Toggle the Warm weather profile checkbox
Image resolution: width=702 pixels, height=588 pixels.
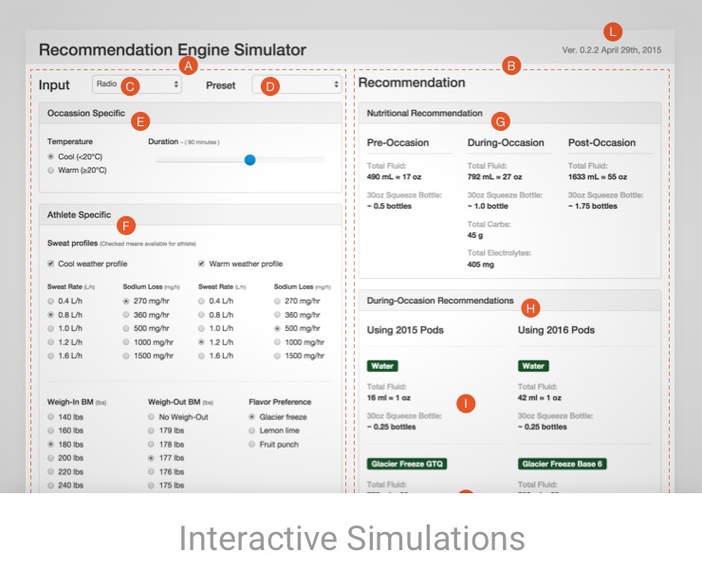click(201, 264)
